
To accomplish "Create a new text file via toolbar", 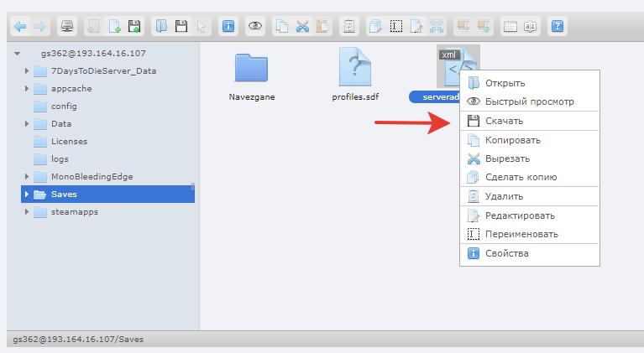I will [114, 27].
